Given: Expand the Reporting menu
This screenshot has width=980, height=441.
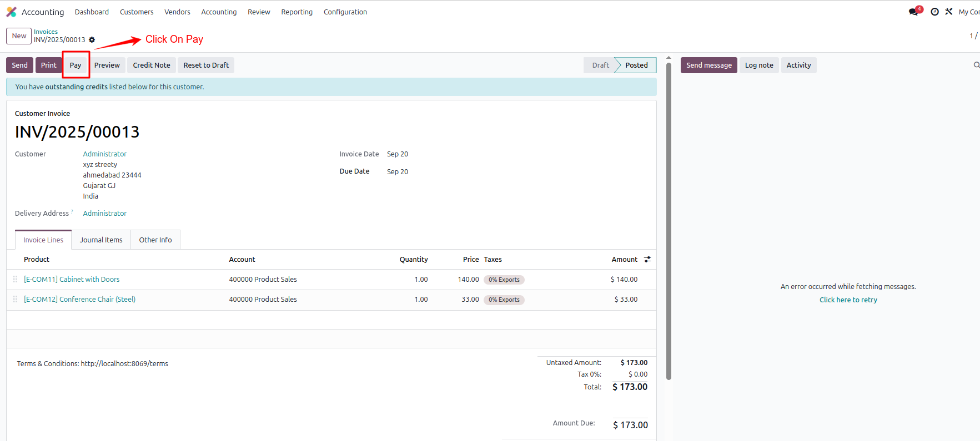Looking at the screenshot, I should click(296, 12).
